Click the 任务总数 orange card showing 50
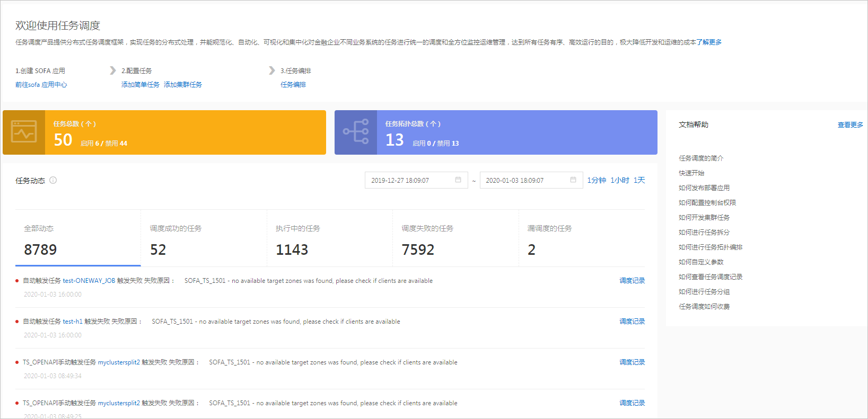 coord(164,132)
